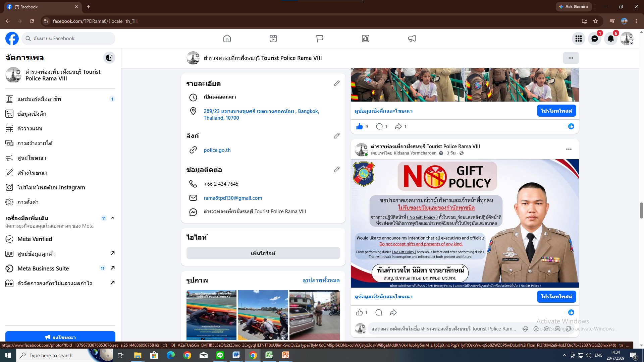Open Facebook home feed icon
Viewport: 644px width, 362px height.
click(x=227, y=39)
